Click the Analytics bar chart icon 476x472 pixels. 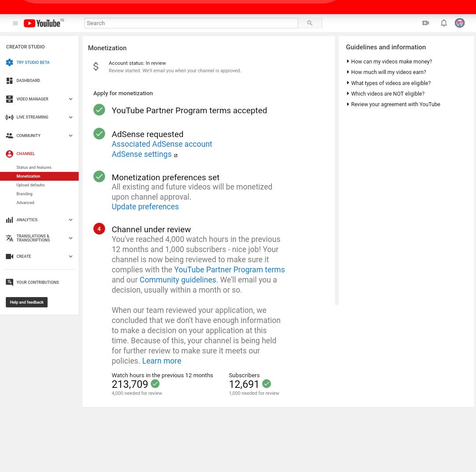pos(9,220)
